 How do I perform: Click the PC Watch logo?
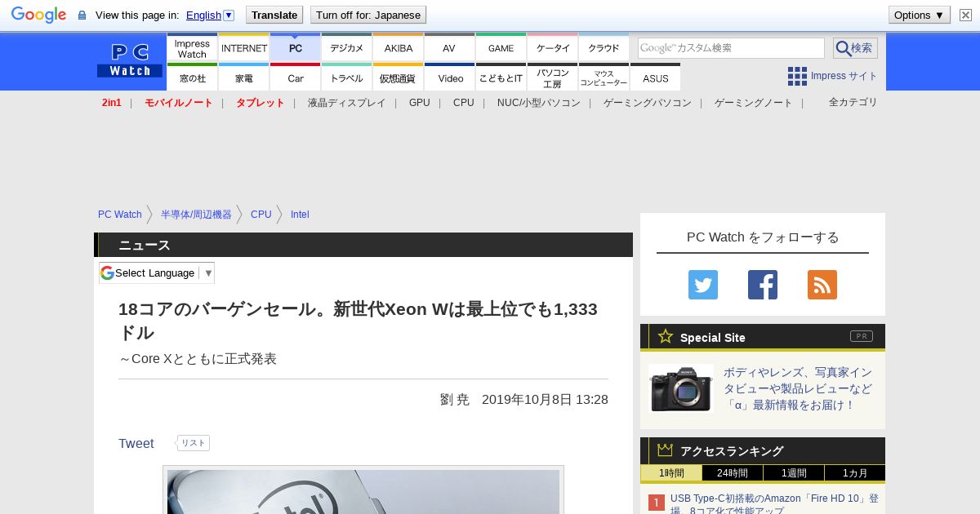point(130,61)
